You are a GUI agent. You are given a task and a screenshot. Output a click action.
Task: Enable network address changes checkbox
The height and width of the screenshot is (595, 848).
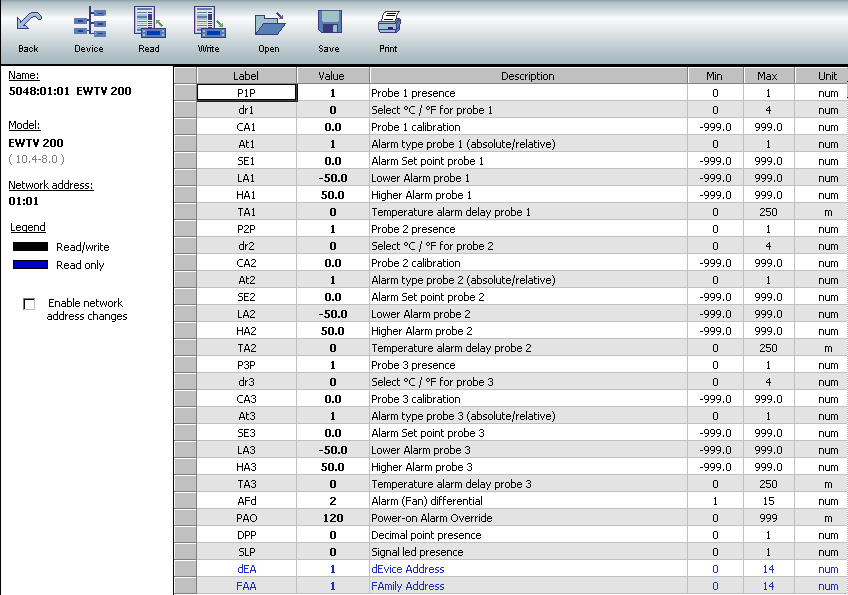click(29, 304)
